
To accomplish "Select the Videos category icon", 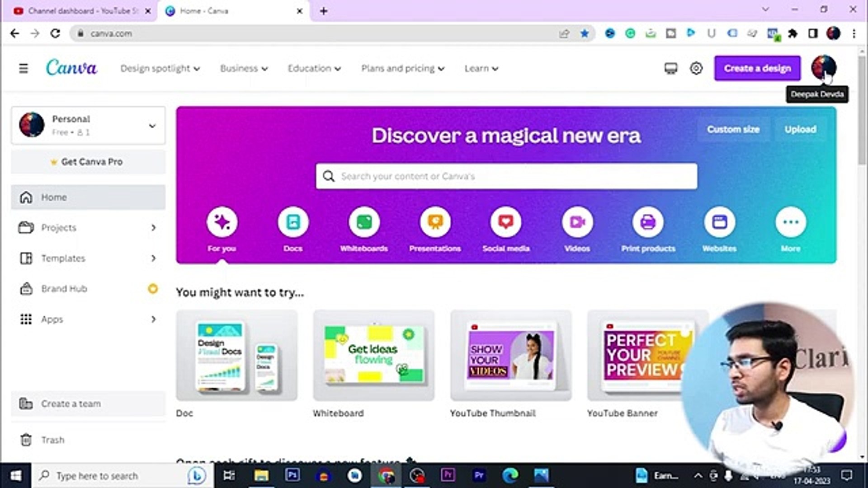I will 576,222.
